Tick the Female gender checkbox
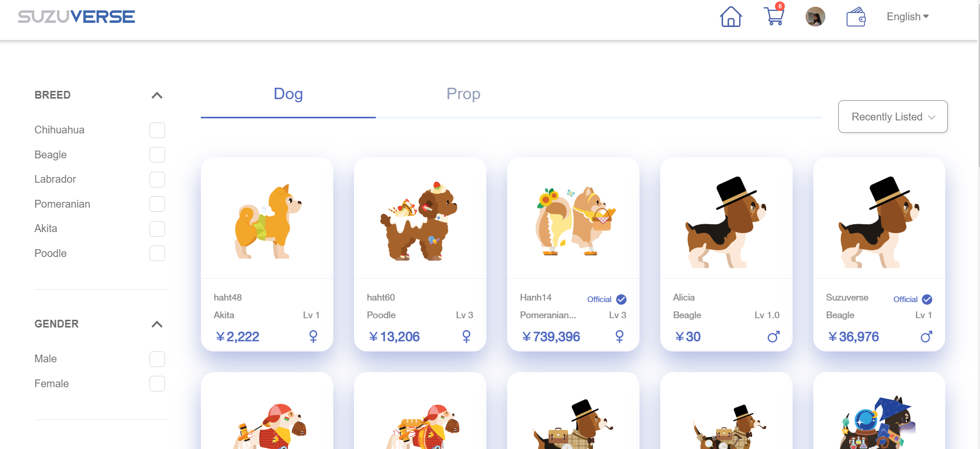 (x=157, y=384)
